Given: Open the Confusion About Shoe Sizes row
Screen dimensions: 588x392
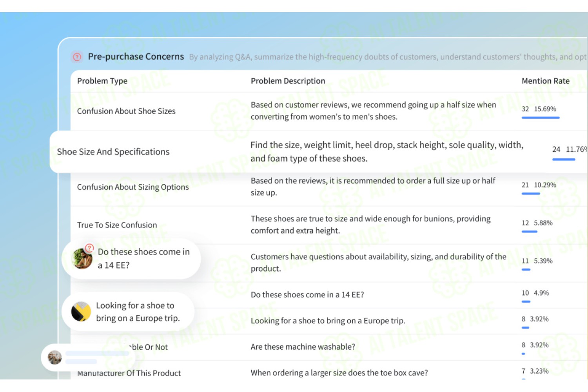Looking at the screenshot, I should pyautogui.click(x=329, y=111).
